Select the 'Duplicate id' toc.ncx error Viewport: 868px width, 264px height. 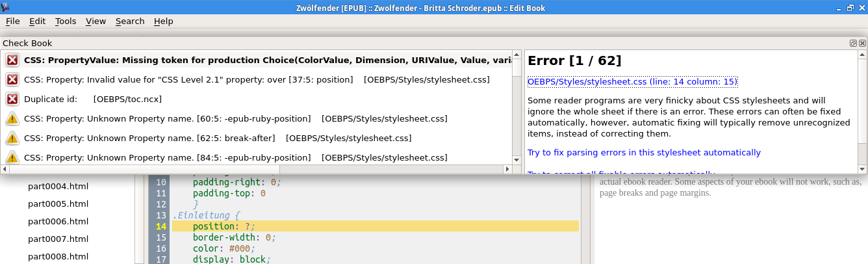click(256, 99)
